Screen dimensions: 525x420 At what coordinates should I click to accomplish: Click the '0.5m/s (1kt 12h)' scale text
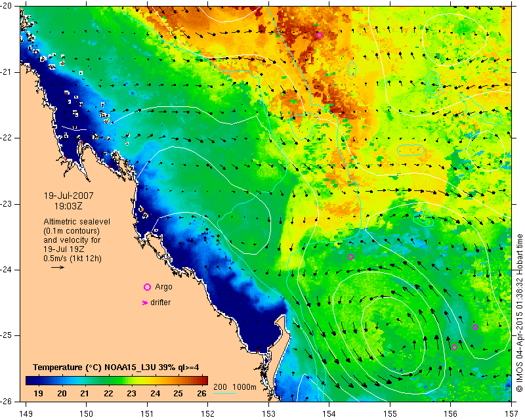[72, 259]
